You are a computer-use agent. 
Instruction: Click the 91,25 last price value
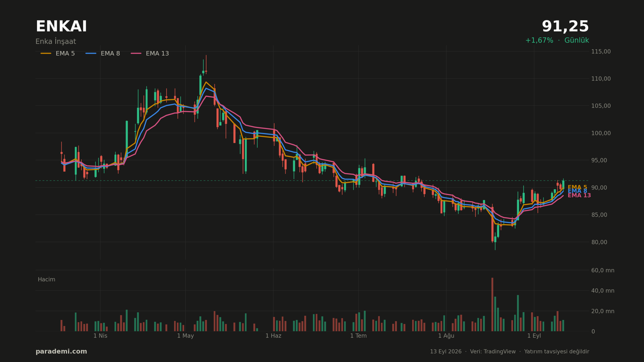(565, 27)
